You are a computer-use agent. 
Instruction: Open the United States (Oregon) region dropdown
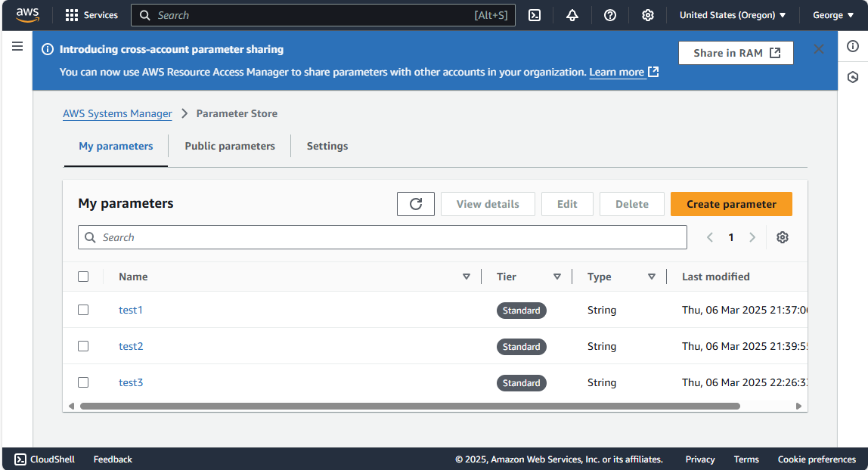pyautogui.click(x=732, y=15)
